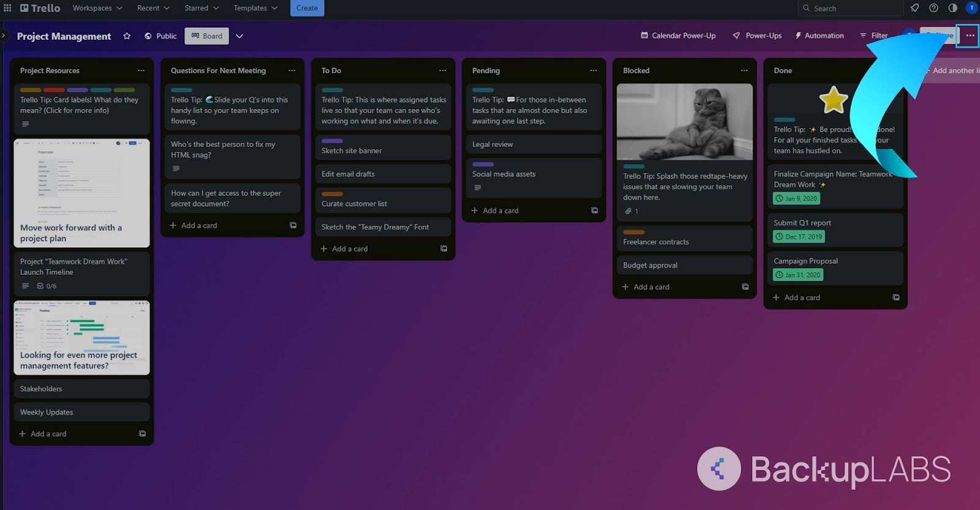Select the Board view tab
The width and height of the screenshot is (980, 510).
click(x=206, y=36)
